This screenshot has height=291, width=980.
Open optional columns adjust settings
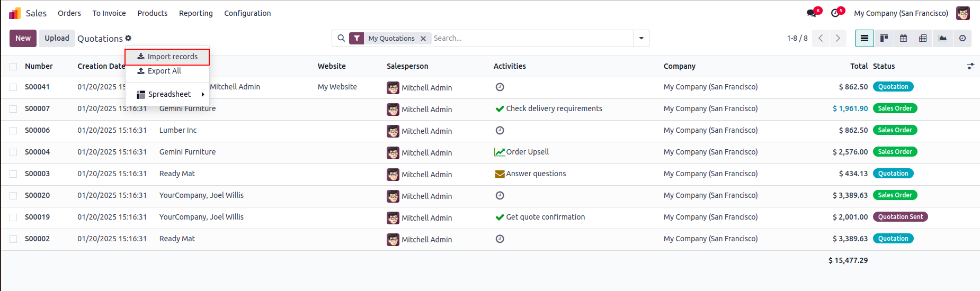click(970, 66)
